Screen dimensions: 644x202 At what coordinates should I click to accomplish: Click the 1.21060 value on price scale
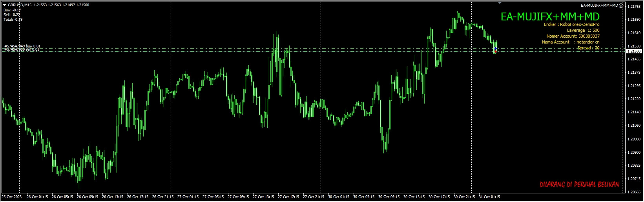pyautogui.click(x=634, y=126)
